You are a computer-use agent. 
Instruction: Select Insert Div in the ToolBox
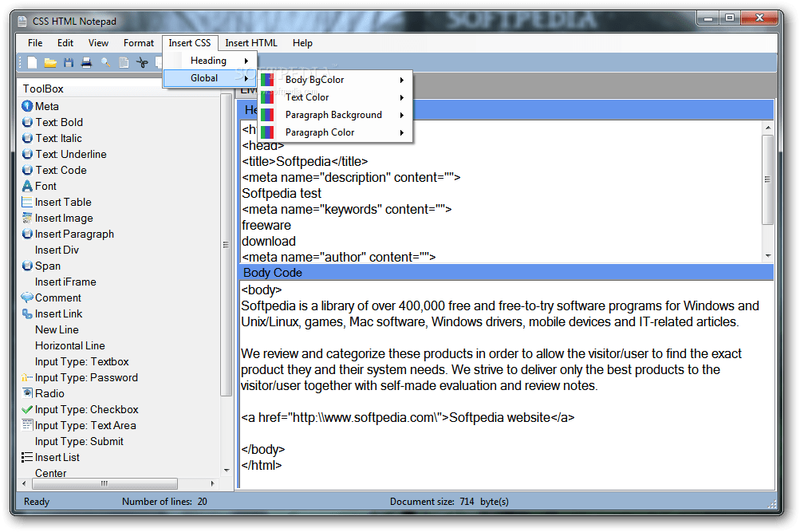(x=57, y=250)
